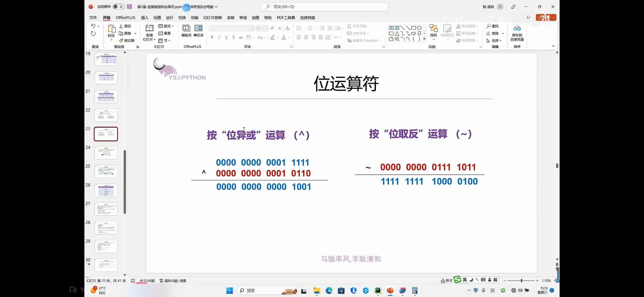Open the template library (模板库) icon

coord(186,28)
